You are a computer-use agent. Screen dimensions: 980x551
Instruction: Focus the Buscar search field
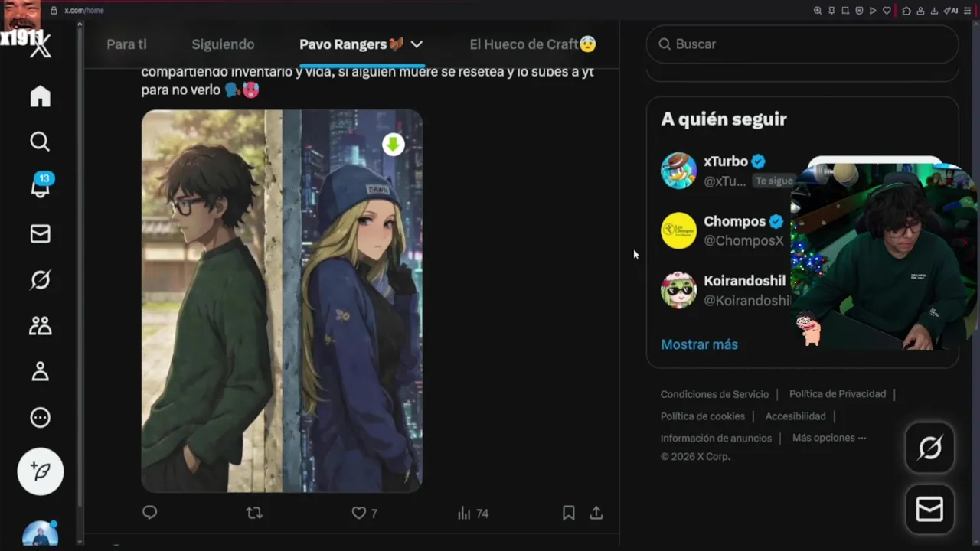click(802, 44)
